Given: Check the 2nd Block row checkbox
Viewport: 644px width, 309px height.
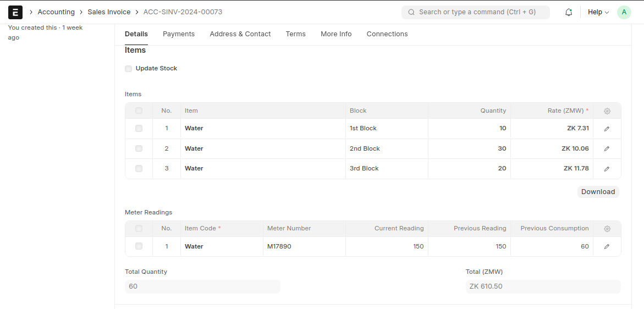Looking at the screenshot, I should 139,148.
